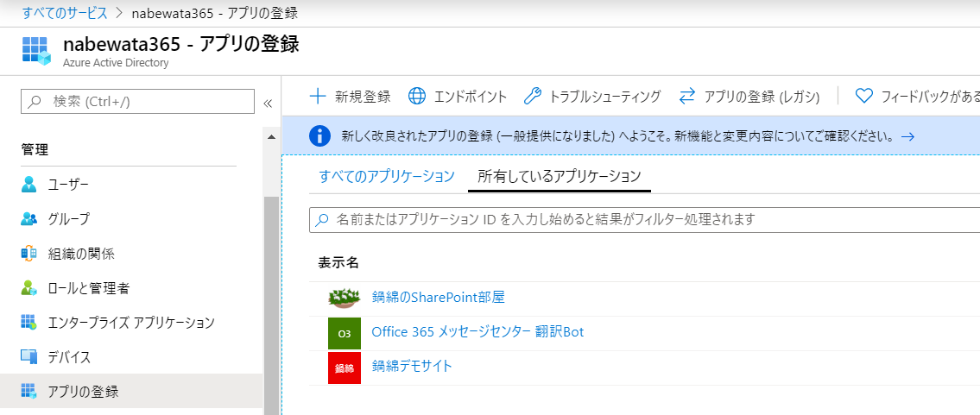Click the flower thumbnail for 鍋綿のSharePoint部屋
Screen dimensions: 980x415
pyautogui.click(x=345, y=298)
